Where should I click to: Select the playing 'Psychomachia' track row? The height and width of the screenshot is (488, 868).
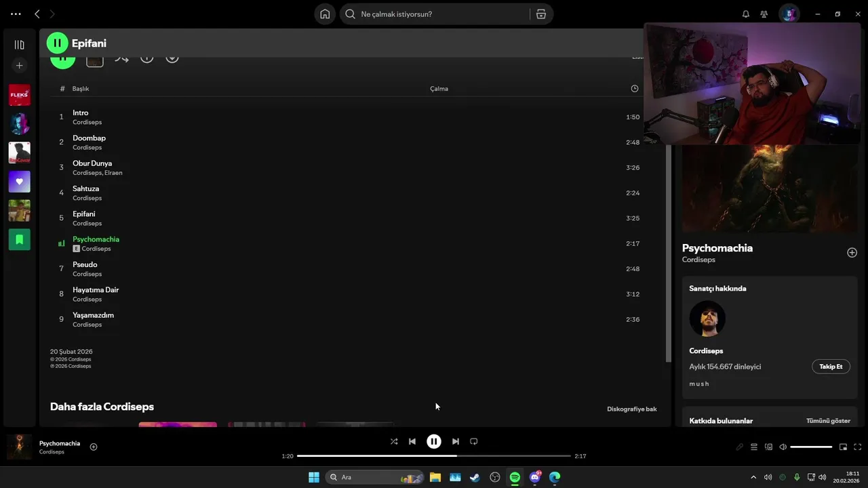click(x=349, y=243)
